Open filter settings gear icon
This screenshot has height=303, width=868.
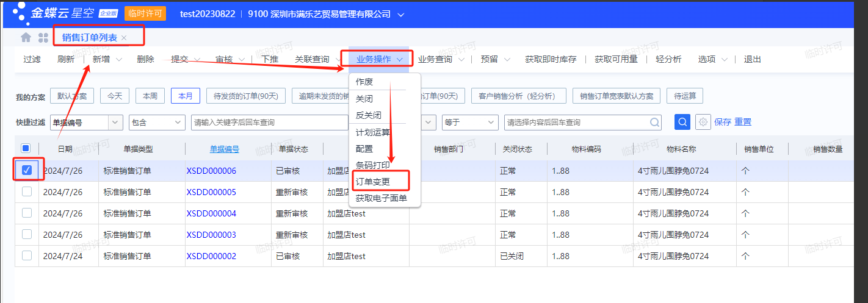[703, 122]
